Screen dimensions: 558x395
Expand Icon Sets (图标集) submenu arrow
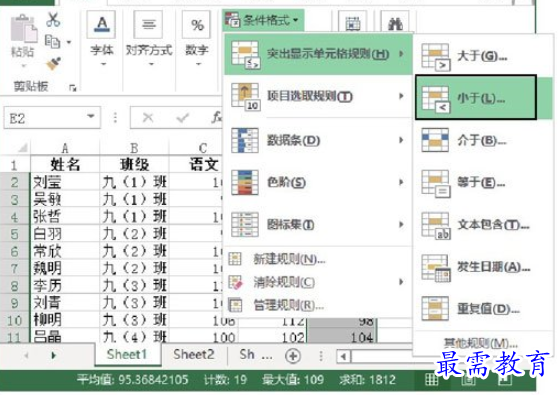pyautogui.click(x=401, y=224)
